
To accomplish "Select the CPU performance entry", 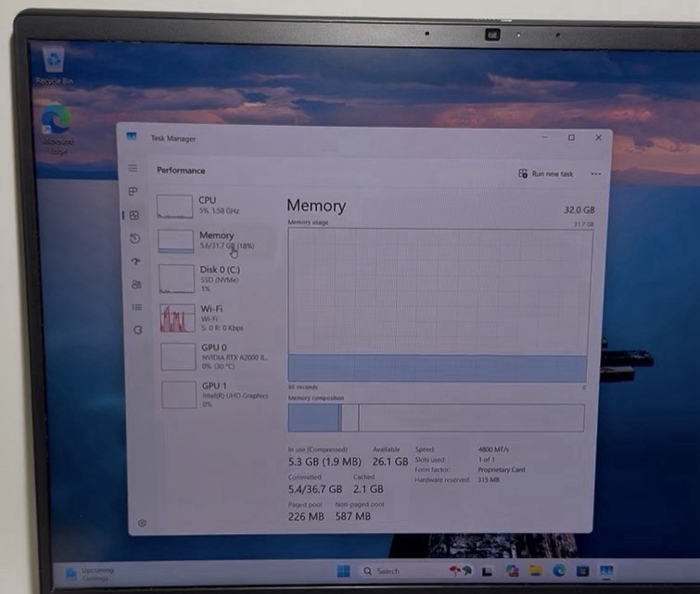I will 214,206.
